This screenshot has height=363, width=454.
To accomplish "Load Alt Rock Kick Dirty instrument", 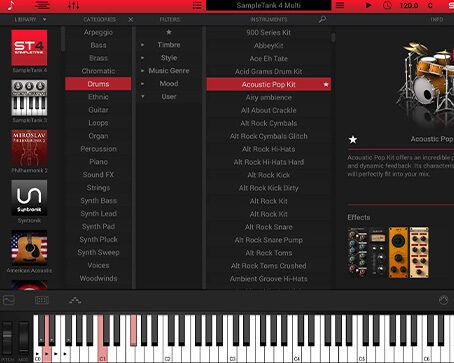I will tap(269, 188).
